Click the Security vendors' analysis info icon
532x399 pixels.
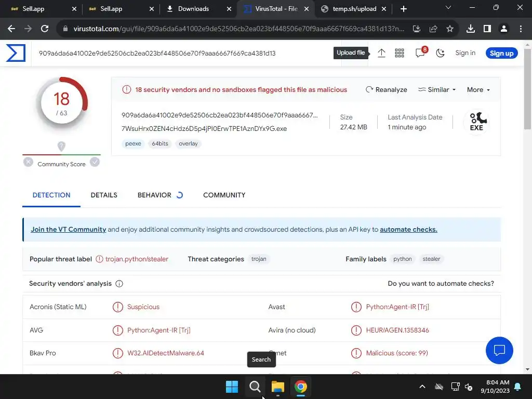(119, 284)
